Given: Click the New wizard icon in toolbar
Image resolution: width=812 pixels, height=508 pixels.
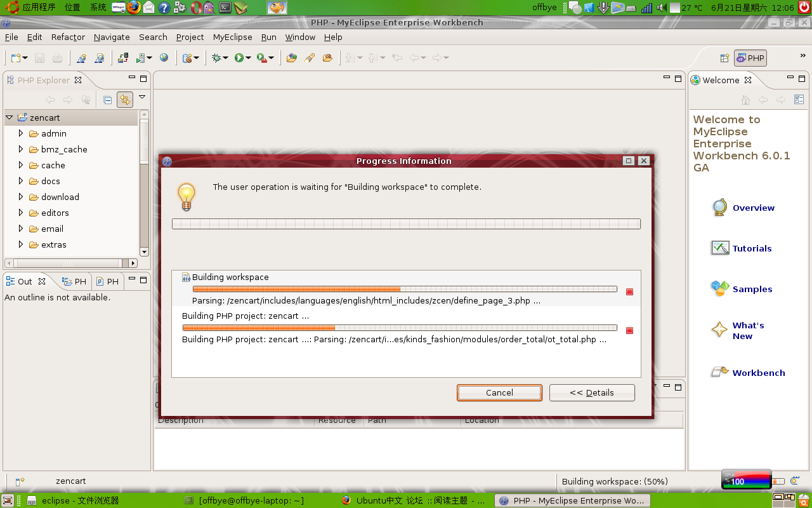Looking at the screenshot, I should tap(16, 58).
